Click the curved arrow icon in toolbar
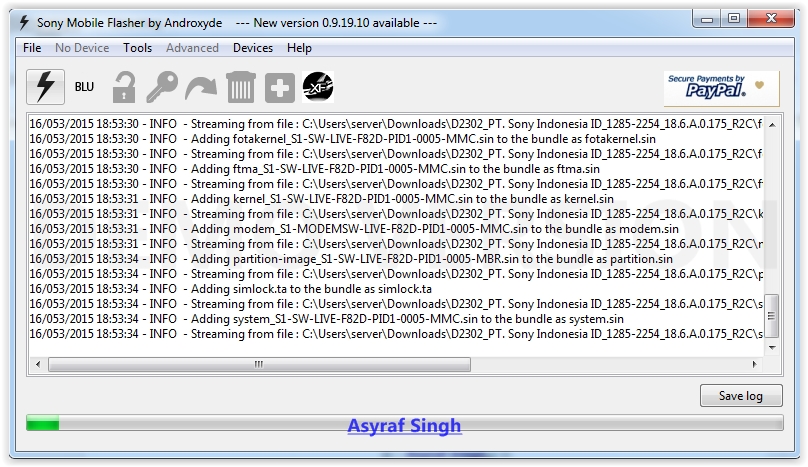The height and width of the screenshot is (467, 808). (x=201, y=88)
